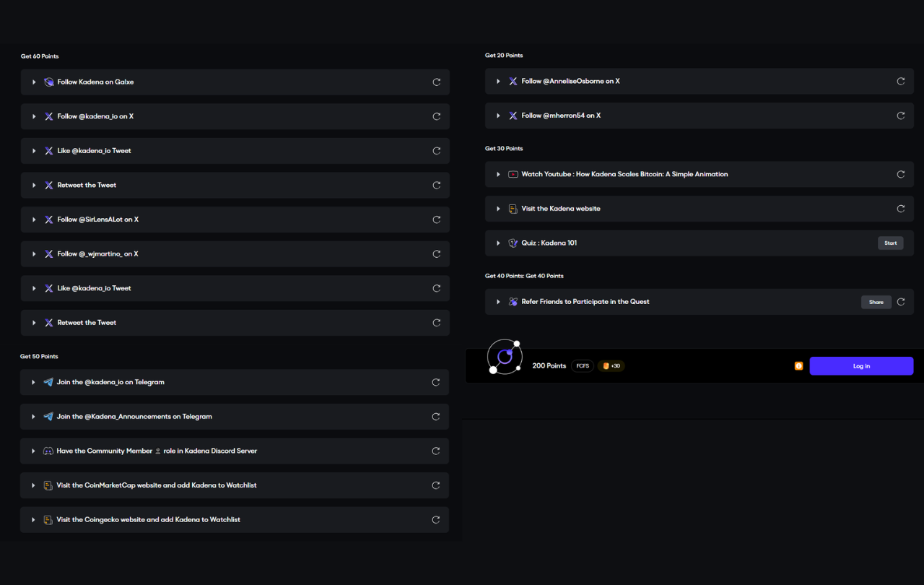Expand Join the @kadena_io on Telegram task

point(33,382)
